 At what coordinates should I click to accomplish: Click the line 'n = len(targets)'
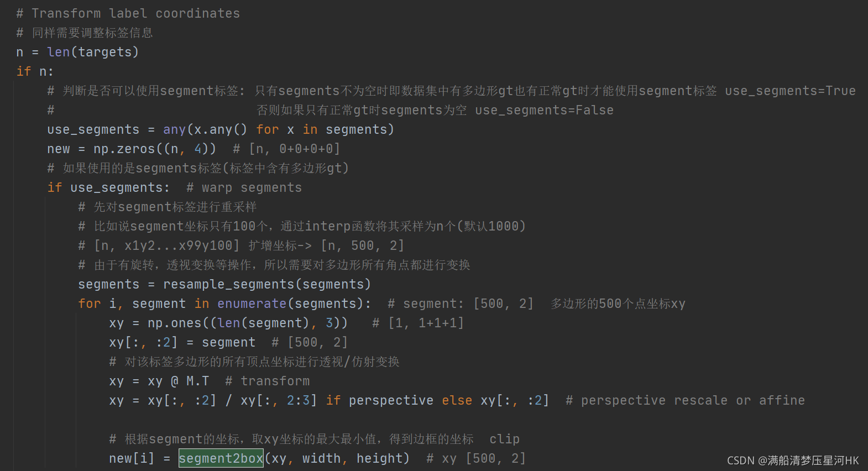[77, 52]
